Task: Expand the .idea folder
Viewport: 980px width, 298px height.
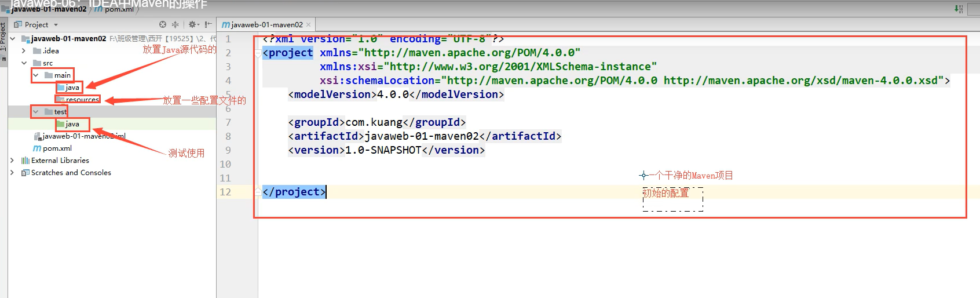Action: point(24,51)
